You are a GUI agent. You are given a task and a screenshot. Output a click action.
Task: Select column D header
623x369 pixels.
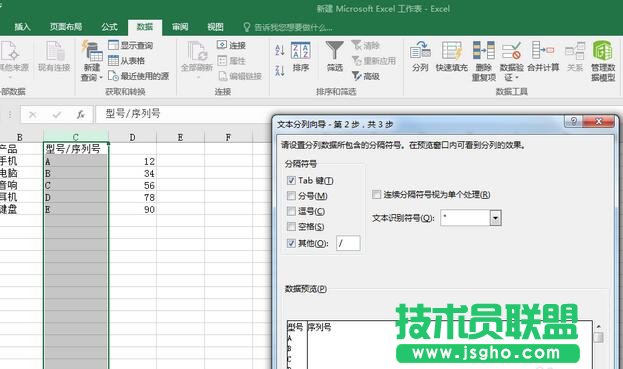(x=132, y=137)
